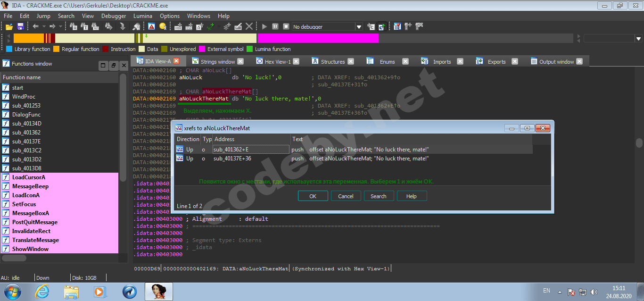644x301 pixels.
Task: Click the text search binoculars icon
Action: point(85,27)
